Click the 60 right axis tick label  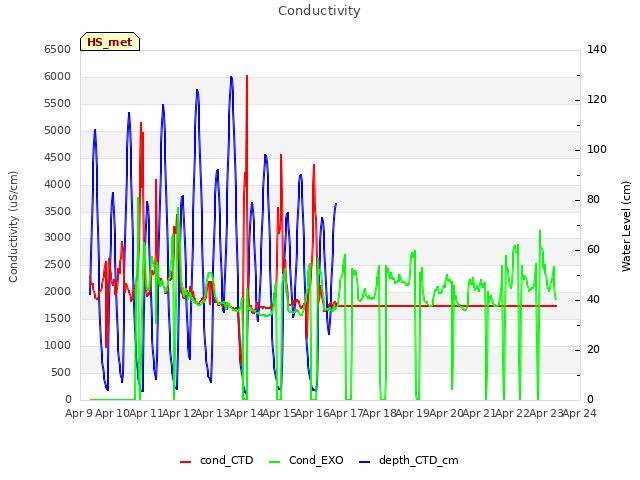(x=593, y=249)
